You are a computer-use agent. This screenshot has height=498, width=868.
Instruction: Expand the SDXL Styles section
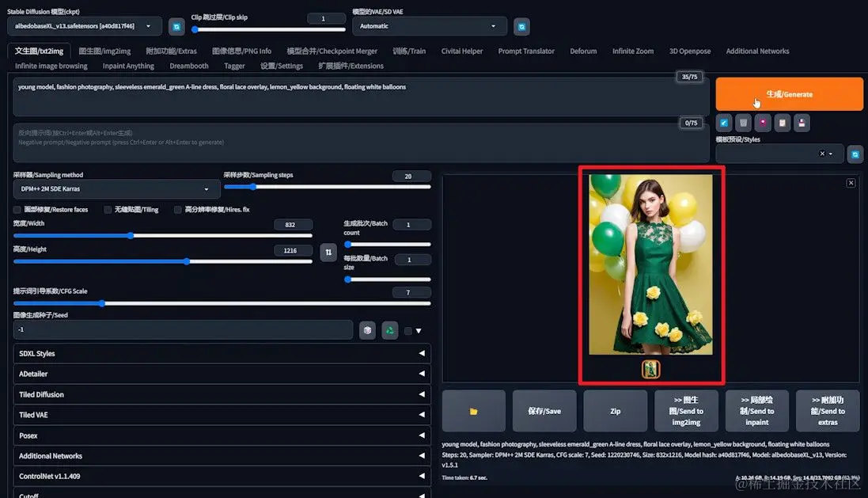(x=222, y=353)
